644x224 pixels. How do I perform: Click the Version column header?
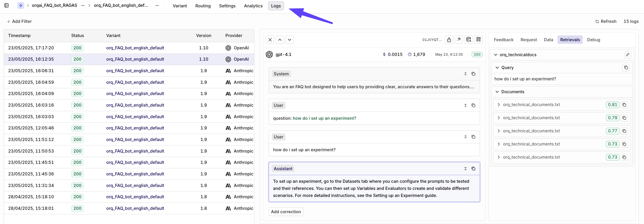(x=204, y=35)
